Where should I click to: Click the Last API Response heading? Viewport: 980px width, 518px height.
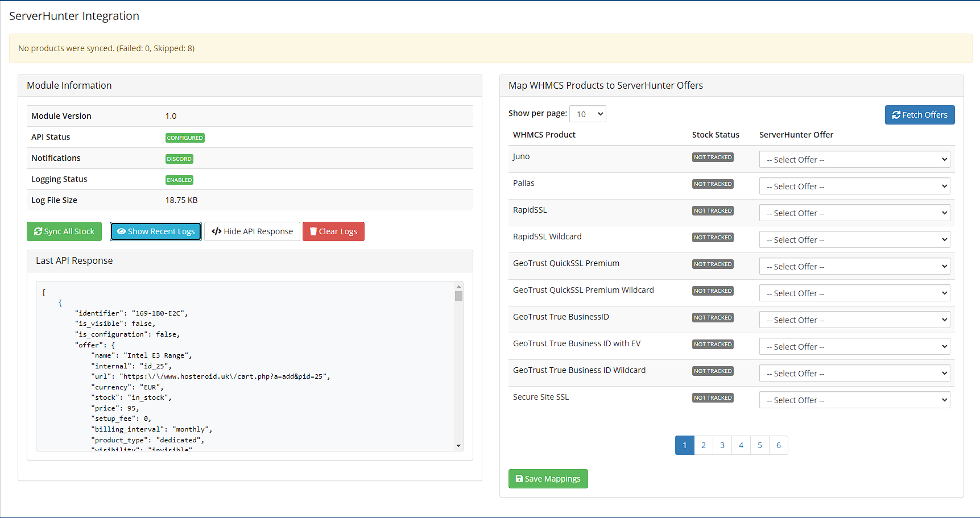75,260
